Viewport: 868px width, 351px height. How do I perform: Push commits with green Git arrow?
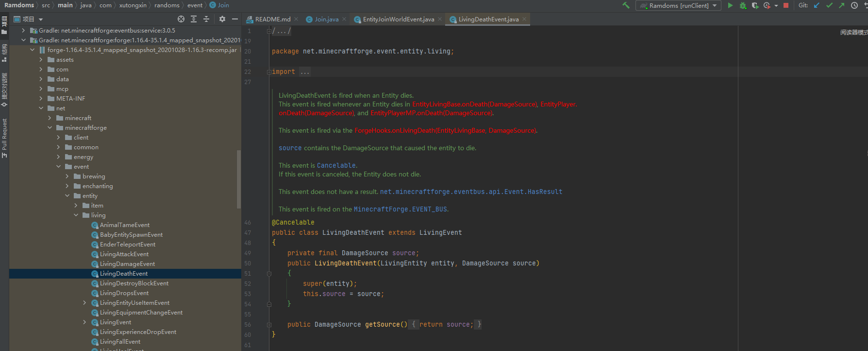[841, 5]
